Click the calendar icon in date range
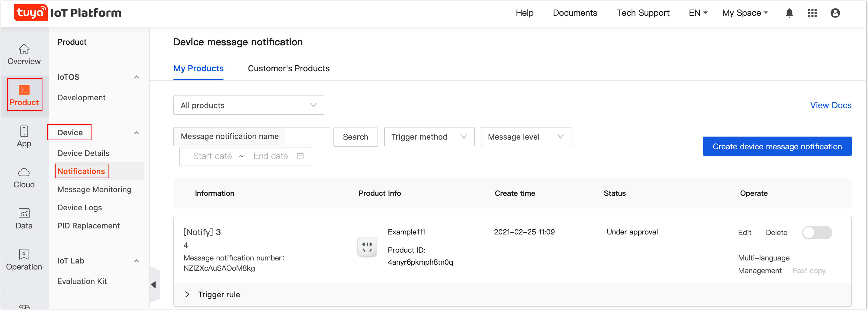Screen dimensions: 868x310 [300, 156]
